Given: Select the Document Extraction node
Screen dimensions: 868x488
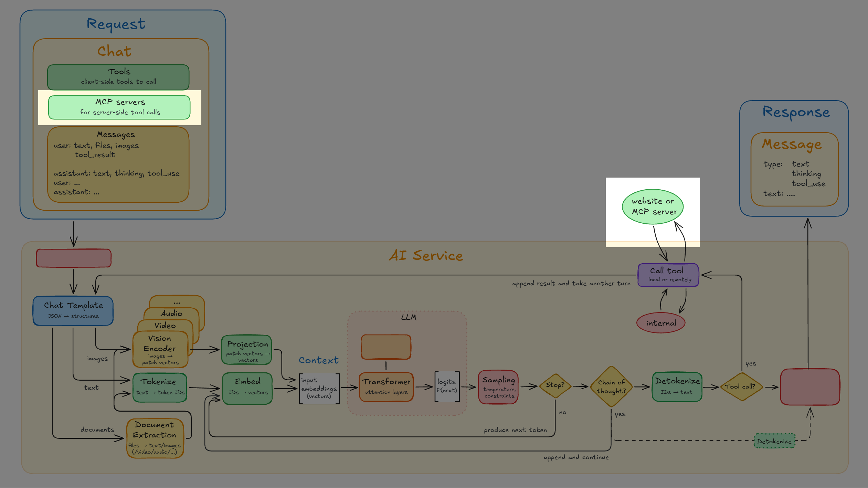Looking at the screenshot, I should tap(155, 438).
